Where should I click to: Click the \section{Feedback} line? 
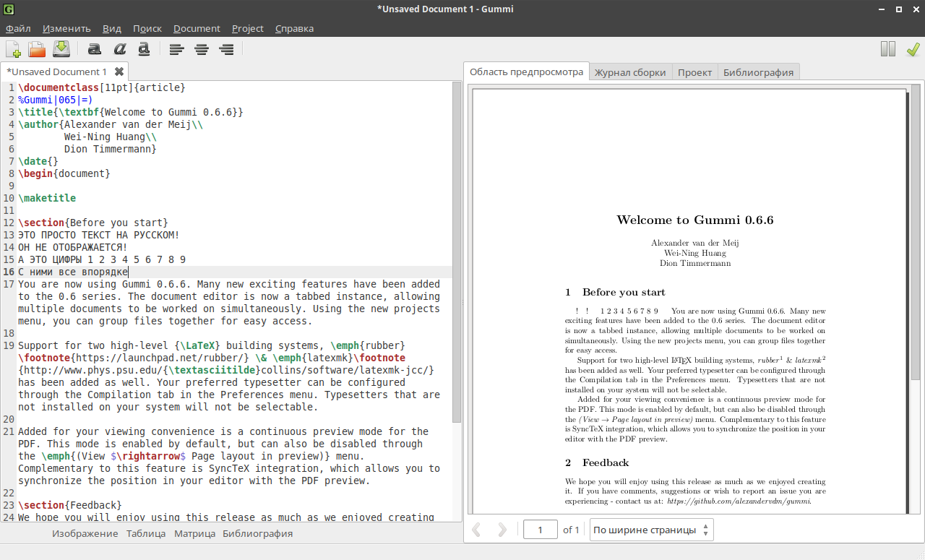(70, 505)
